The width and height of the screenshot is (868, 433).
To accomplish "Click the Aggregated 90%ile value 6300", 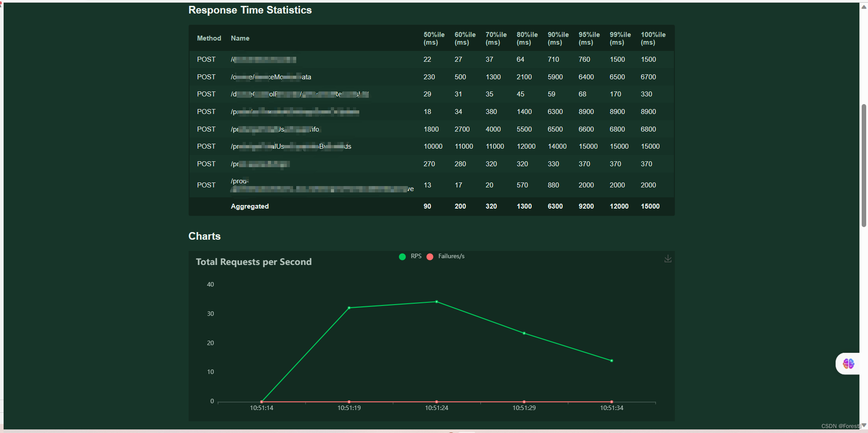I will 555,206.
